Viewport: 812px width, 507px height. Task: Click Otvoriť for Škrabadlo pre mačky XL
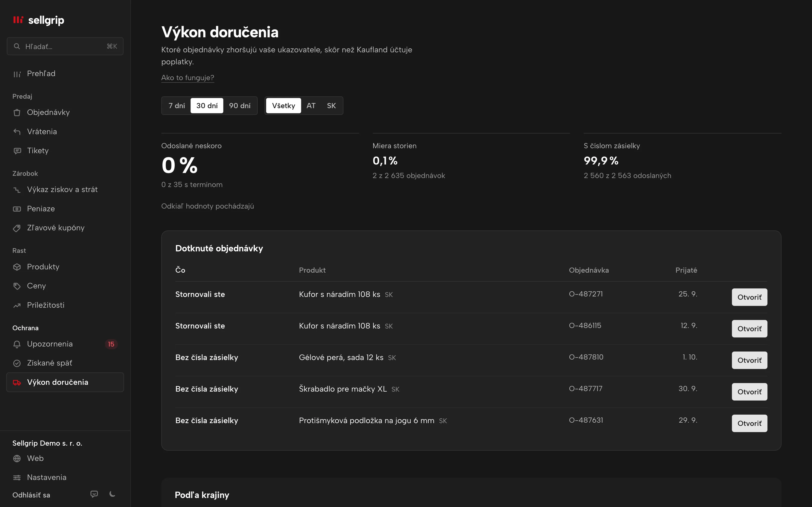[x=749, y=392]
